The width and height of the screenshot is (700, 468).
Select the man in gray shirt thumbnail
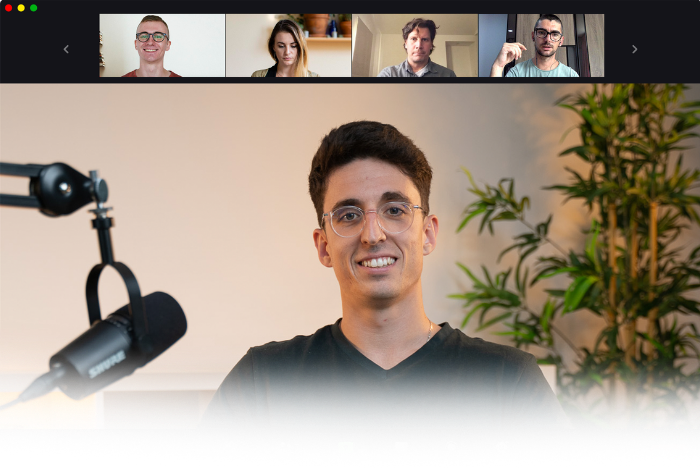pyautogui.click(x=414, y=45)
